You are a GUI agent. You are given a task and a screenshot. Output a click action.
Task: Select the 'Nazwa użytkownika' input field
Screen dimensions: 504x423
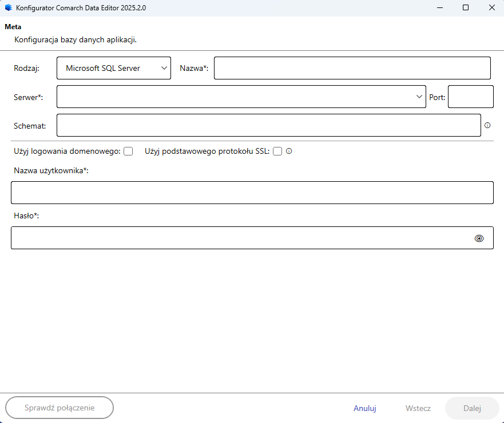[252, 193]
